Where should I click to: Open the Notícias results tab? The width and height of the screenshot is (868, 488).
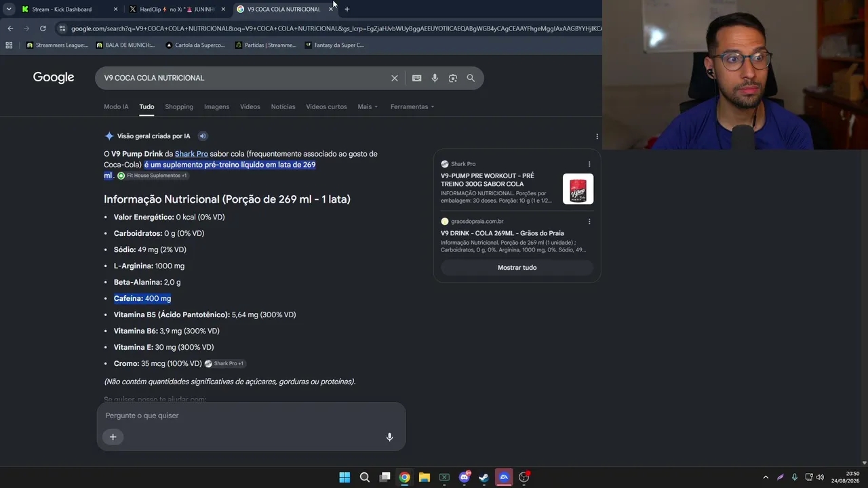(x=283, y=107)
